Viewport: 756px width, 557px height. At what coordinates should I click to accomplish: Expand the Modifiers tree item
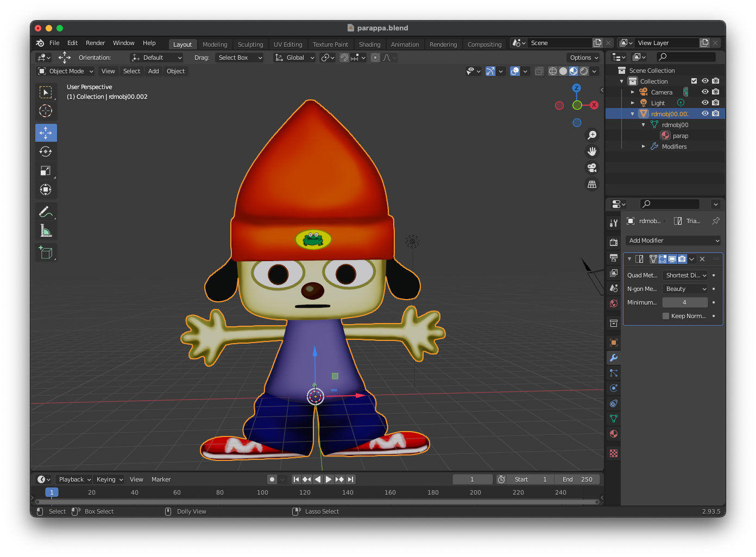pos(644,146)
